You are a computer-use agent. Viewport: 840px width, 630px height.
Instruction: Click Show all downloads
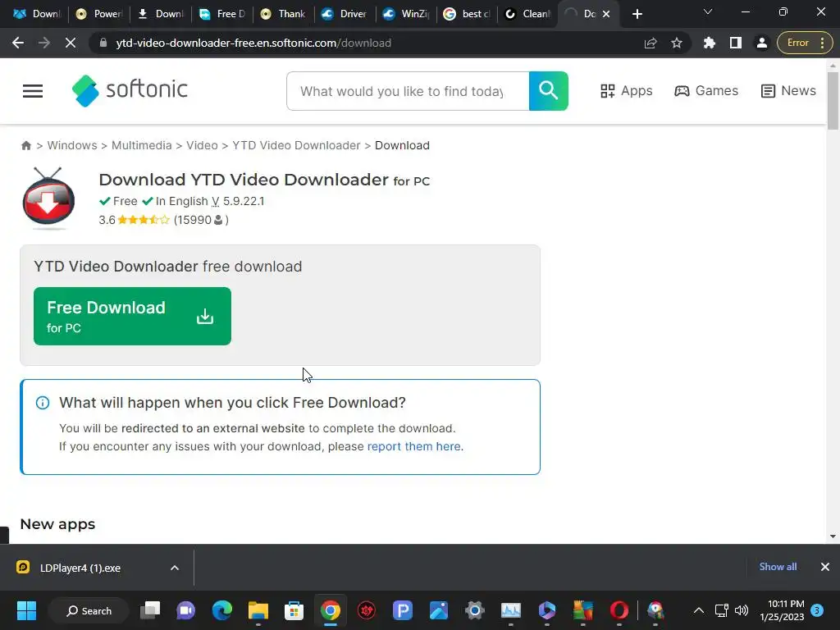click(778, 567)
